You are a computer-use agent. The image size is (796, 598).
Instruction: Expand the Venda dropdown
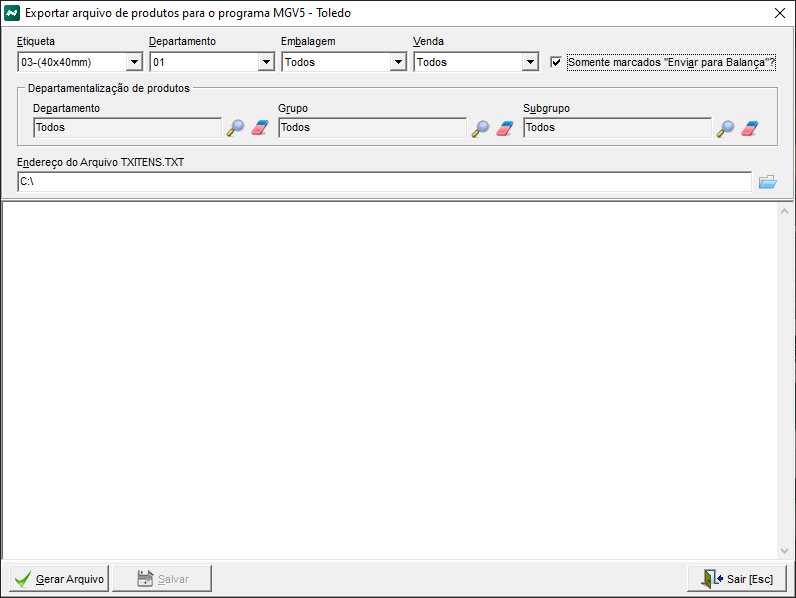pyautogui.click(x=530, y=62)
